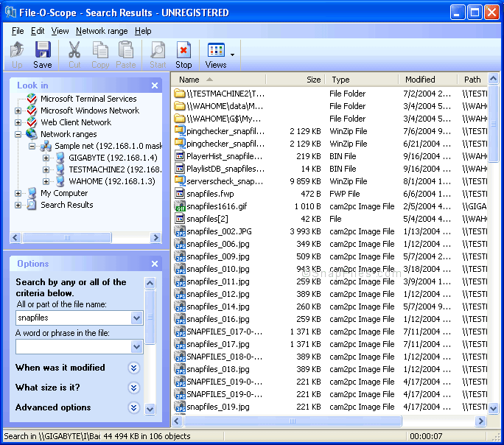This screenshot has height=445, width=504.
Task: Sort by the Name column header
Action: coord(219,80)
